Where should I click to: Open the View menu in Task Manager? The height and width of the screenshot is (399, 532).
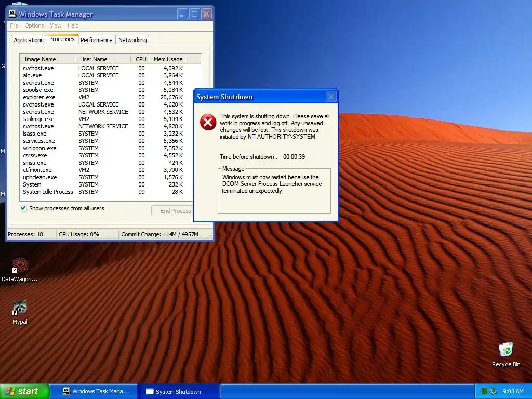coord(56,25)
